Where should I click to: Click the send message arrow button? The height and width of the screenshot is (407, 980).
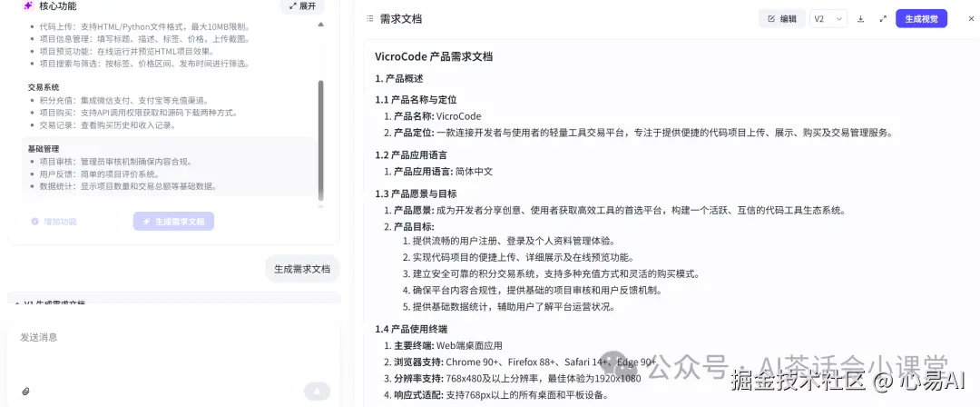coord(317,392)
